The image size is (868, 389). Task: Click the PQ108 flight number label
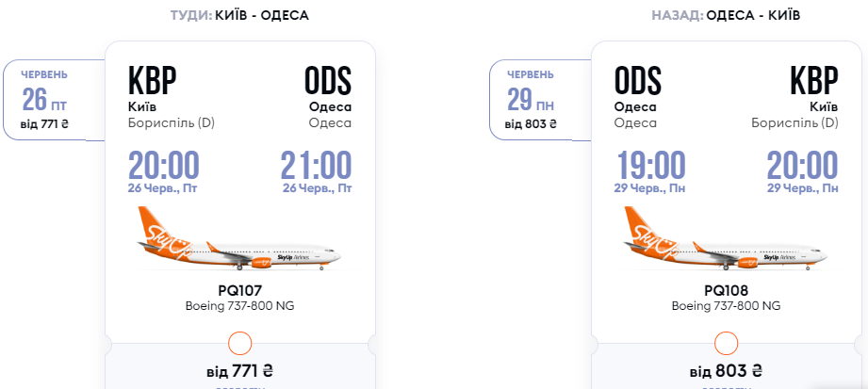726,291
